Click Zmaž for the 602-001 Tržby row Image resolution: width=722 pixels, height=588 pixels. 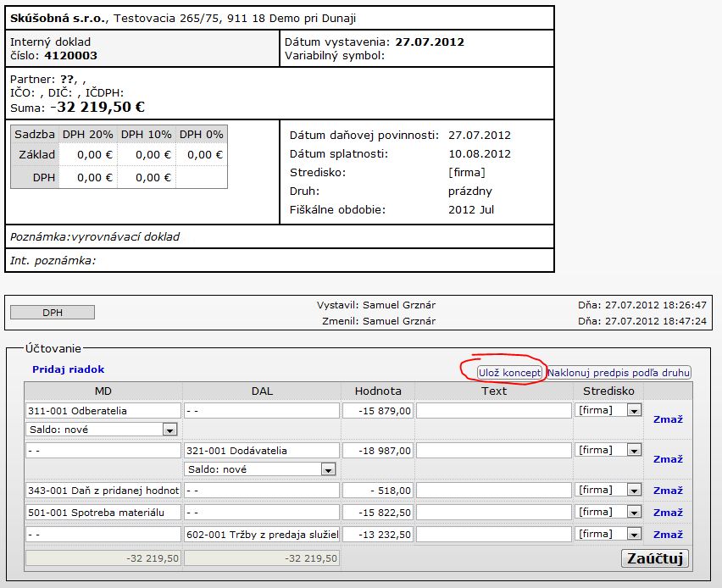click(668, 535)
